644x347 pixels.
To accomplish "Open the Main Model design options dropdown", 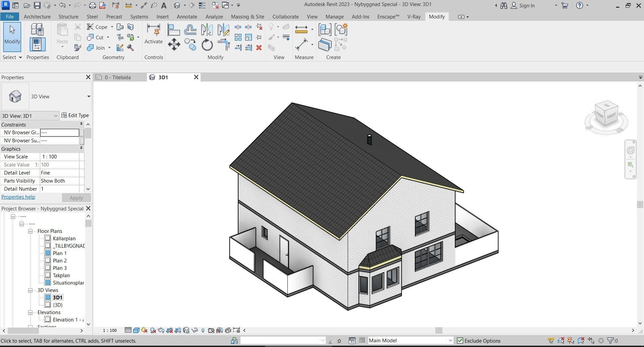I will [450, 341].
